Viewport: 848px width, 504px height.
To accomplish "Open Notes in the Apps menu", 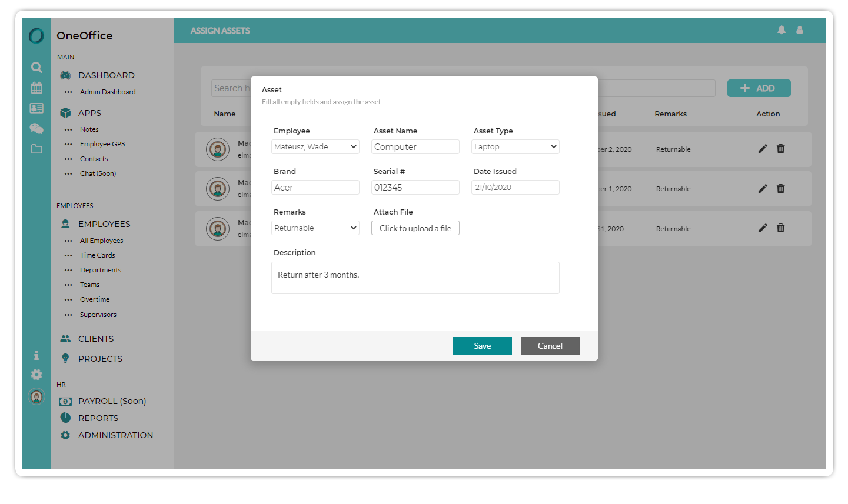I will pyautogui.click(x=89, y=129).
